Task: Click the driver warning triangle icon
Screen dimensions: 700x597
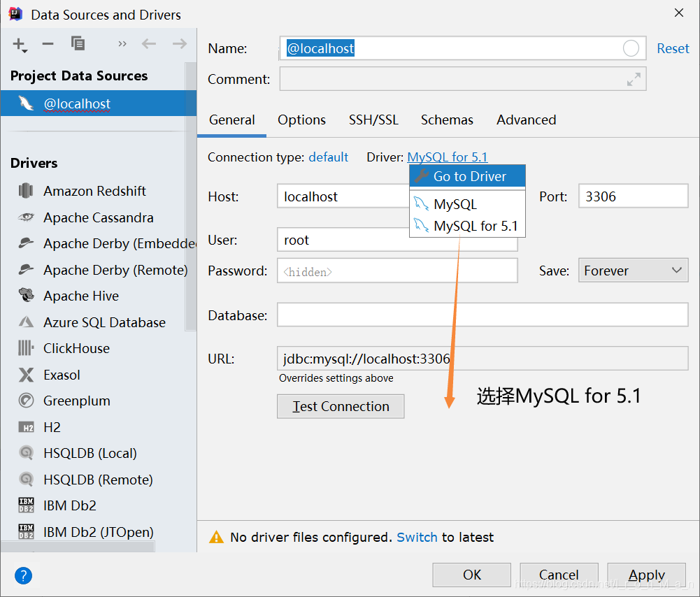Action: 217,537
